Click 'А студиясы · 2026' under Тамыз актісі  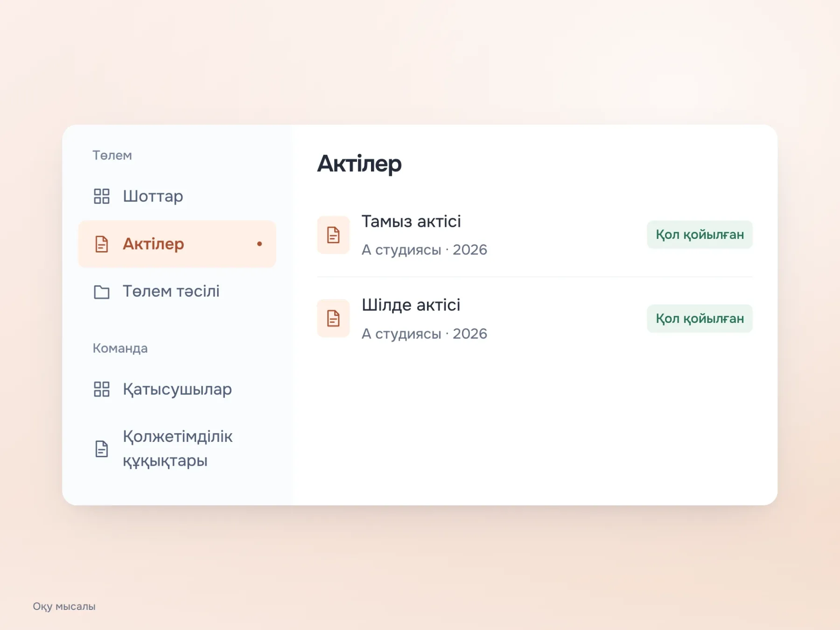coord(424,250)
